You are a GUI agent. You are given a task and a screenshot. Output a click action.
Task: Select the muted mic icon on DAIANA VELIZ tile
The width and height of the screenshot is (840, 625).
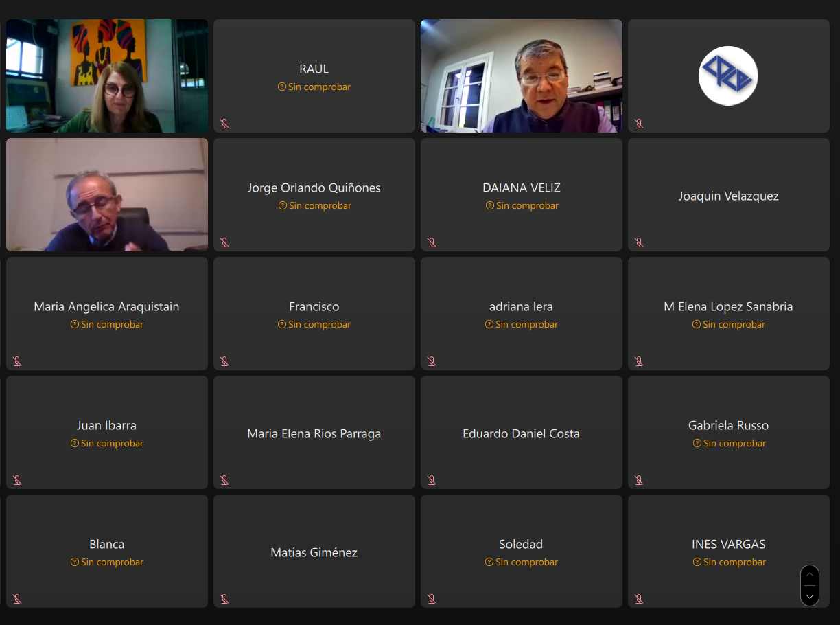(432, 242)
